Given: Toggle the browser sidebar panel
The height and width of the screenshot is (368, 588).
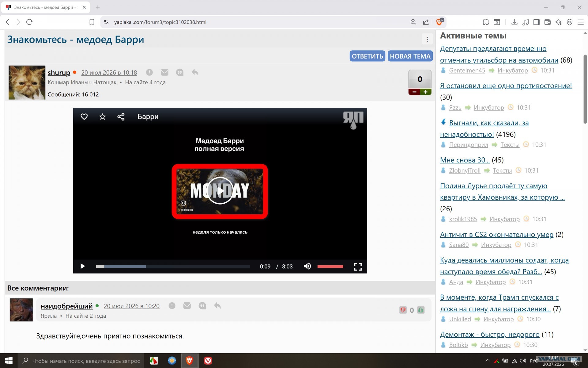Looking at the screenshot, I should click(x=537, y=22).
